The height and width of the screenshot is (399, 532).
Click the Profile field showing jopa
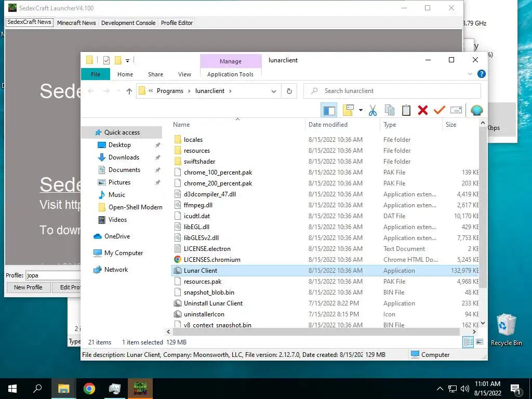tap(53, 275)
